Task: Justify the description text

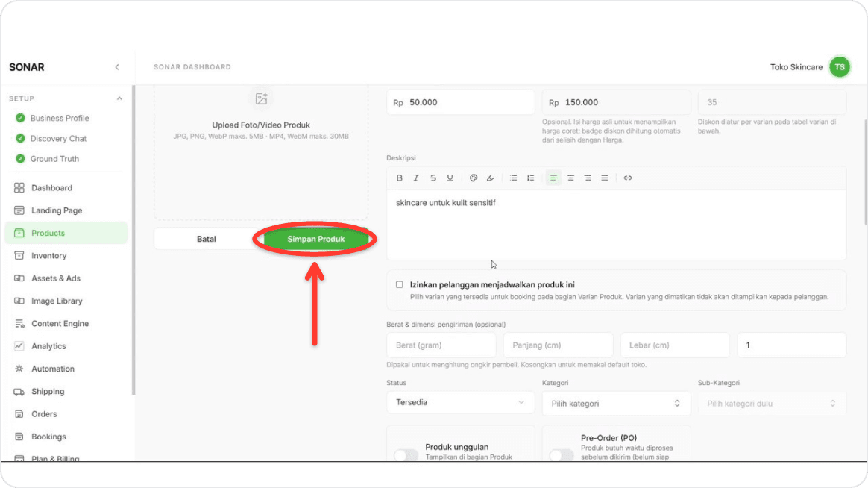Action: pos(605,178)
